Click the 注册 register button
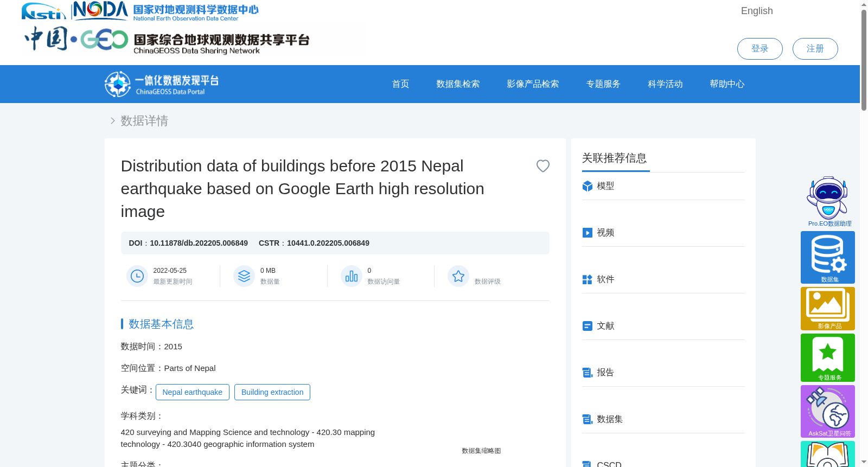The width and height of the screenshot is (868, 467). point(815,49)
